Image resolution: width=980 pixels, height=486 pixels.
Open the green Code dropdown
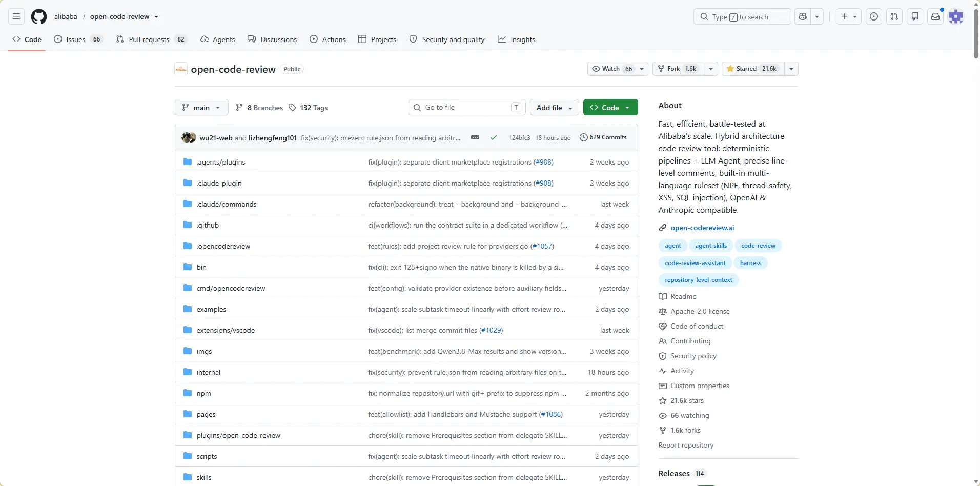coord(610,107)
